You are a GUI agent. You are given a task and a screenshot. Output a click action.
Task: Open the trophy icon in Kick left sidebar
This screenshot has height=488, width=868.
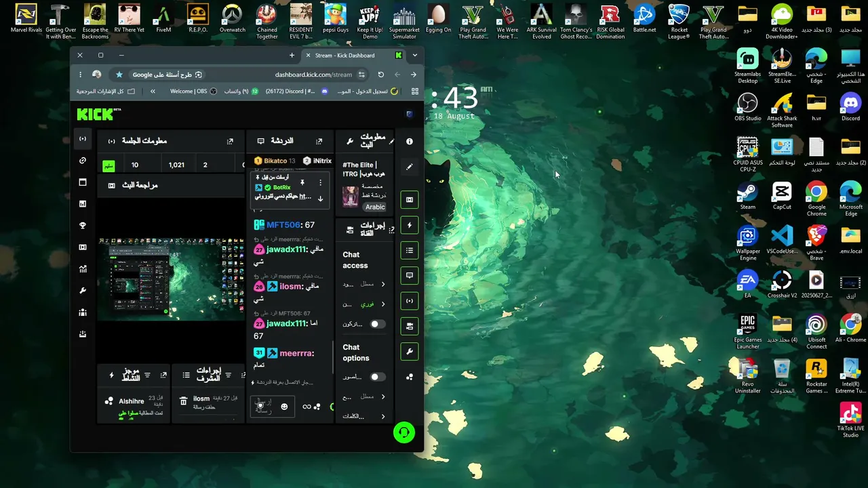pos(83,226)
